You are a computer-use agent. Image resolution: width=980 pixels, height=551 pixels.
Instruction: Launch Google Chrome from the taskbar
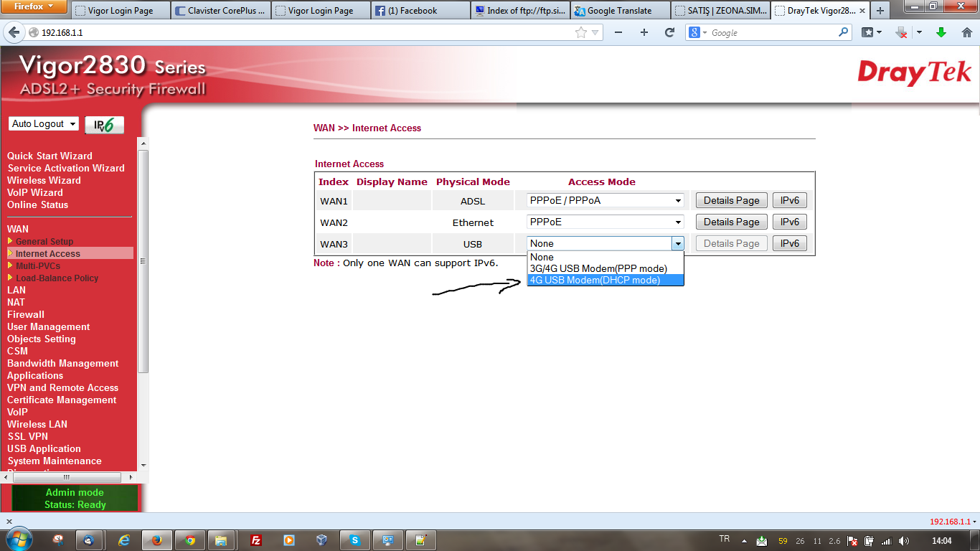[x=189, y=540]
